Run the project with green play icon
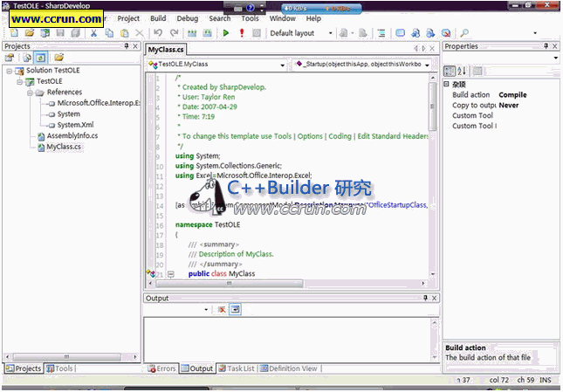Screen dimensions: 563x392 pyautogui.click(x=226, y=33)
